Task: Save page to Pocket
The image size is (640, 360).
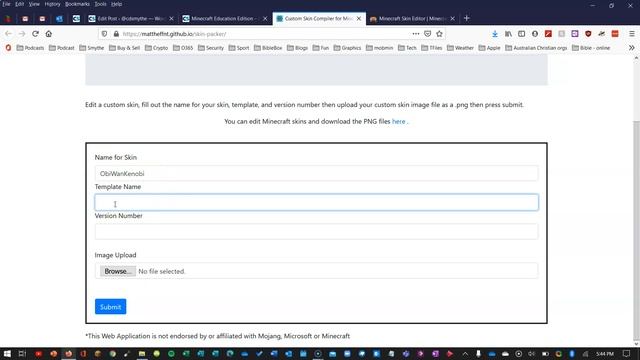Action: pos(427,34)
